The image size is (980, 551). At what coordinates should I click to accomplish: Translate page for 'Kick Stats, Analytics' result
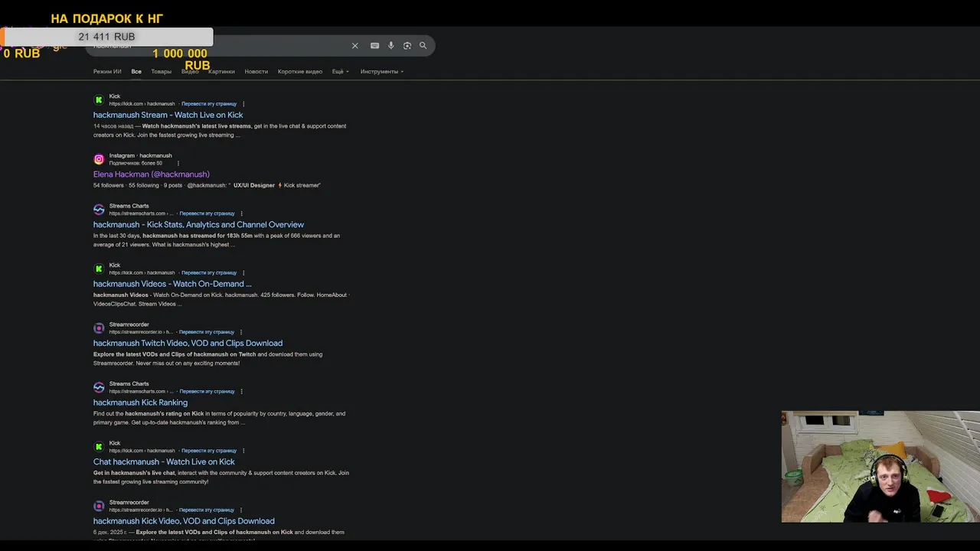point(207,214)
